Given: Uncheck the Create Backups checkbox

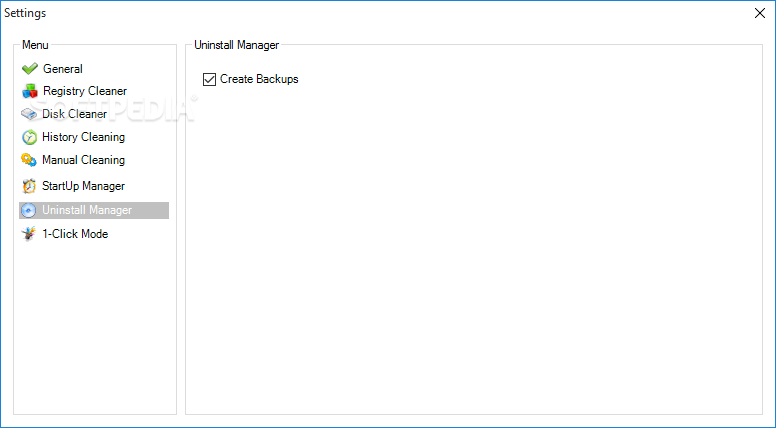Looking at the screenshot, I should coord(209,79).
